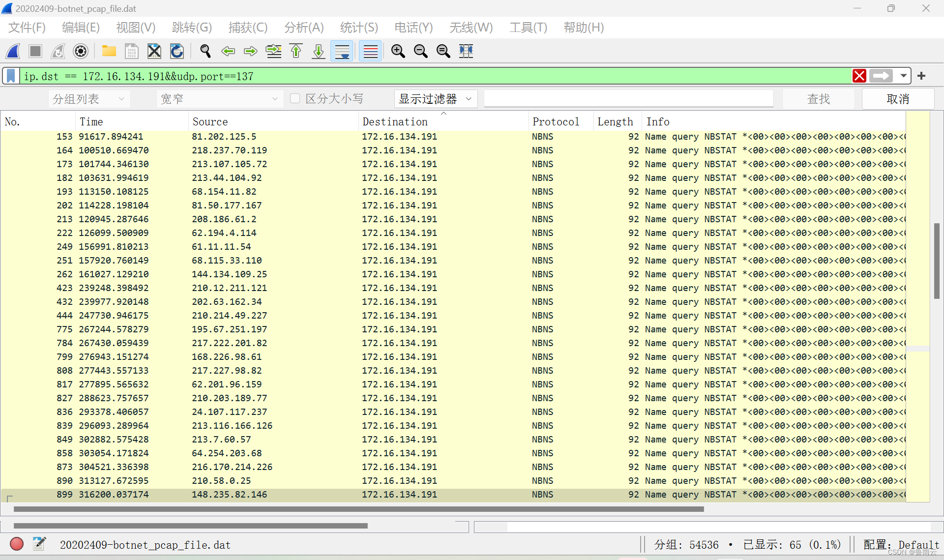The height and width of the screenshot is (560, 944).
Task: Open 显示过滤器 search type dropdown
Action: pos(436,99)
